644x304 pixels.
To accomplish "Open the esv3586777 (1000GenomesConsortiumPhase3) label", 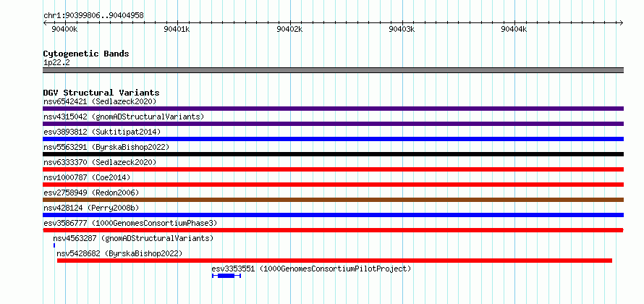I will click(x=130, y=223).
